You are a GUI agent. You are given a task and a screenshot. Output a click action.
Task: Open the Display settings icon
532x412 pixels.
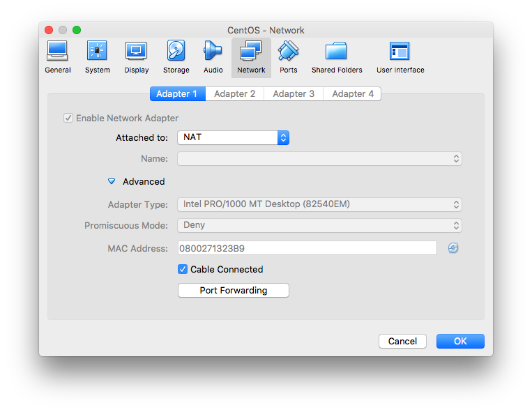137,57
